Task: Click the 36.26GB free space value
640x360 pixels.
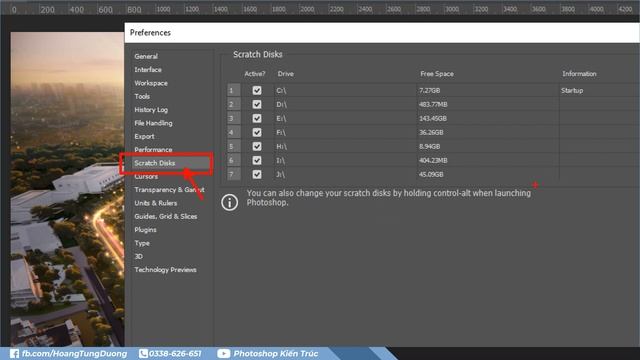Action: coord(431,132)
